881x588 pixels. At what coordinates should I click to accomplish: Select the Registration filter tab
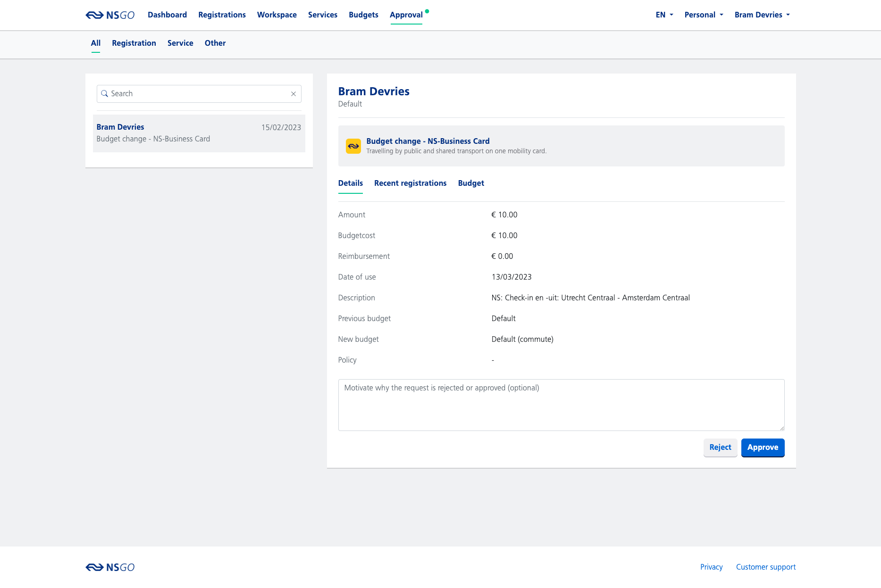pos(134,43)
